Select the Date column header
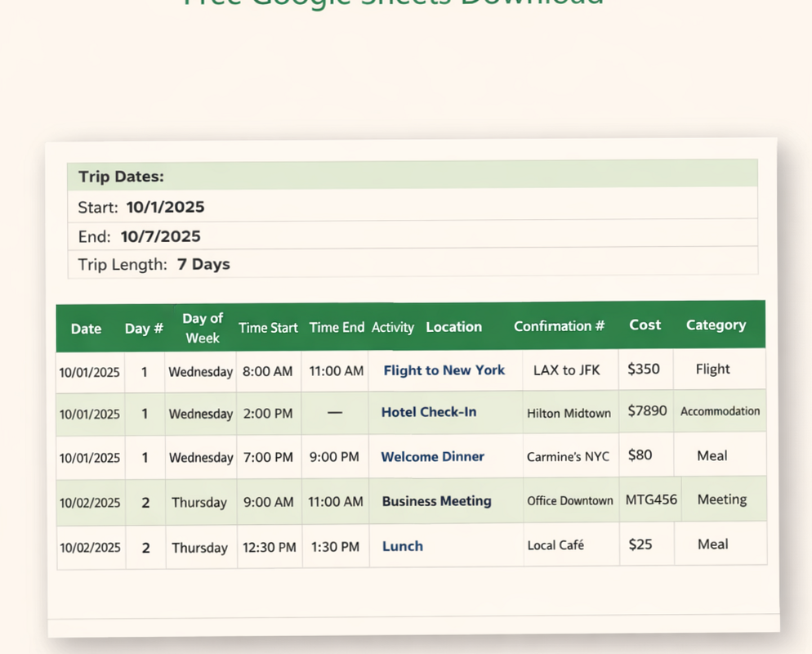Screen dimensions: 812x654 coord(86,328)
